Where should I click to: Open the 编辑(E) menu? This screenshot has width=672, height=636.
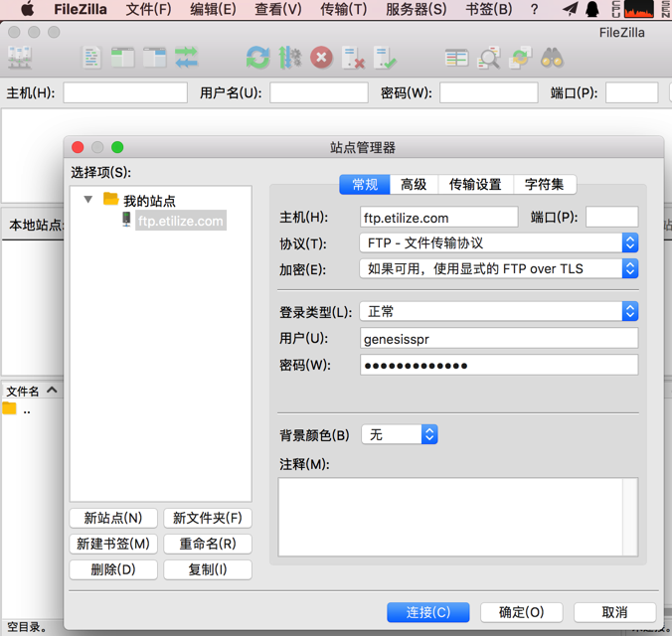[213, 9]
